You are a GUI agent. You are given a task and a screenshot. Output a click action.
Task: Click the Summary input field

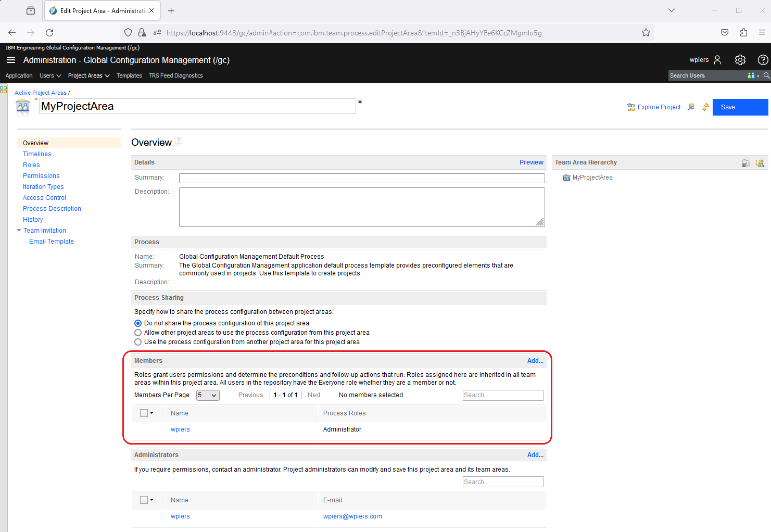pyautogui.click(x=362, y=178)
